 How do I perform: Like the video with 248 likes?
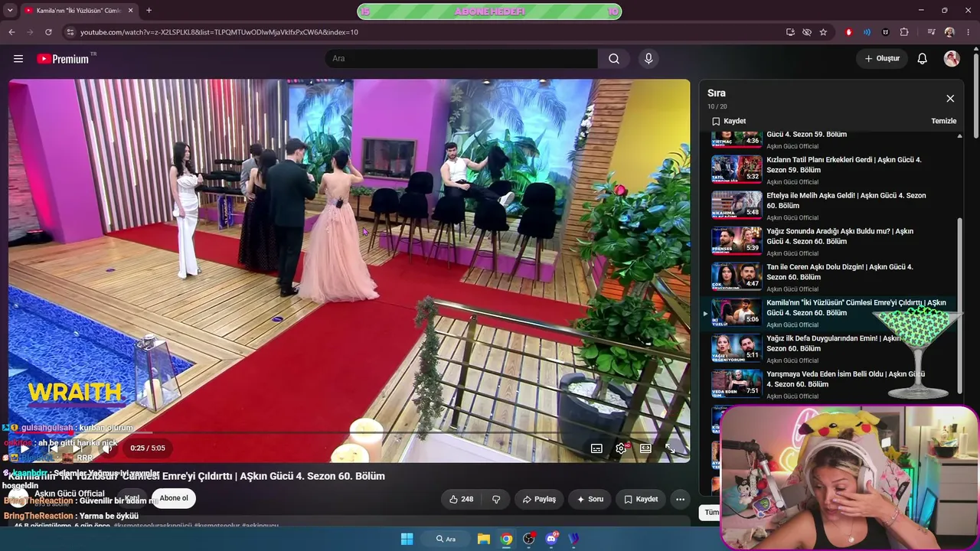461,499
